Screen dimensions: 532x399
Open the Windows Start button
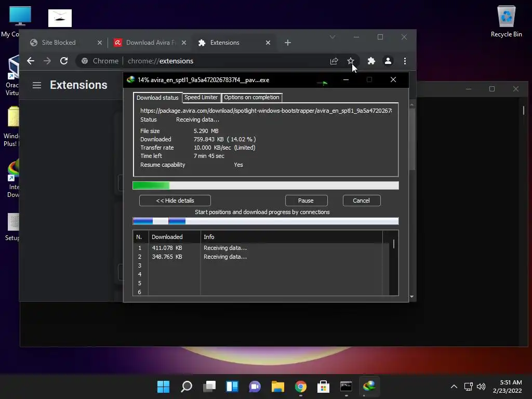coord(163,387)
